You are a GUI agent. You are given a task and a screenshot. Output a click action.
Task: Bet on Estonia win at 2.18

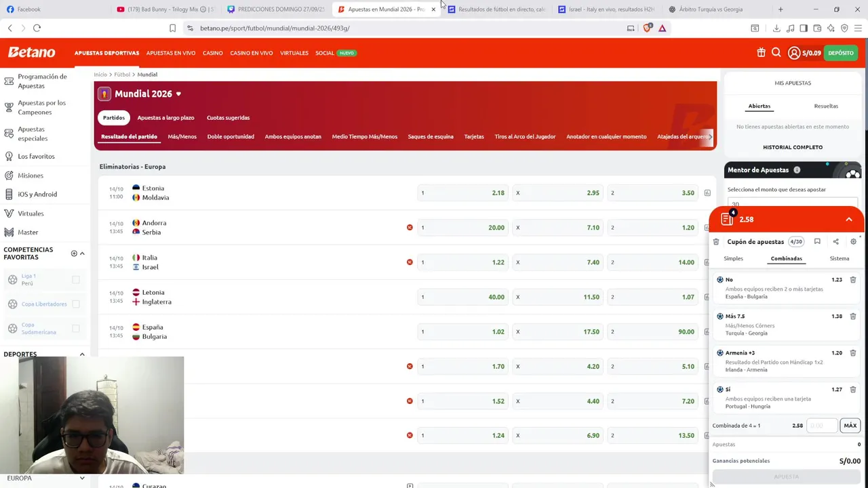(x=463, y=193)
